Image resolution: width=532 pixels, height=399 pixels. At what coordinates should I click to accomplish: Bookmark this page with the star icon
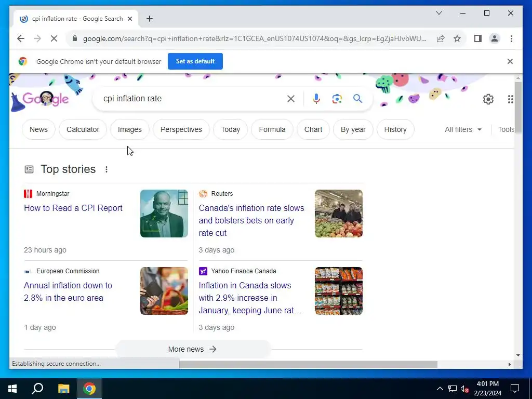click(457, 38)
